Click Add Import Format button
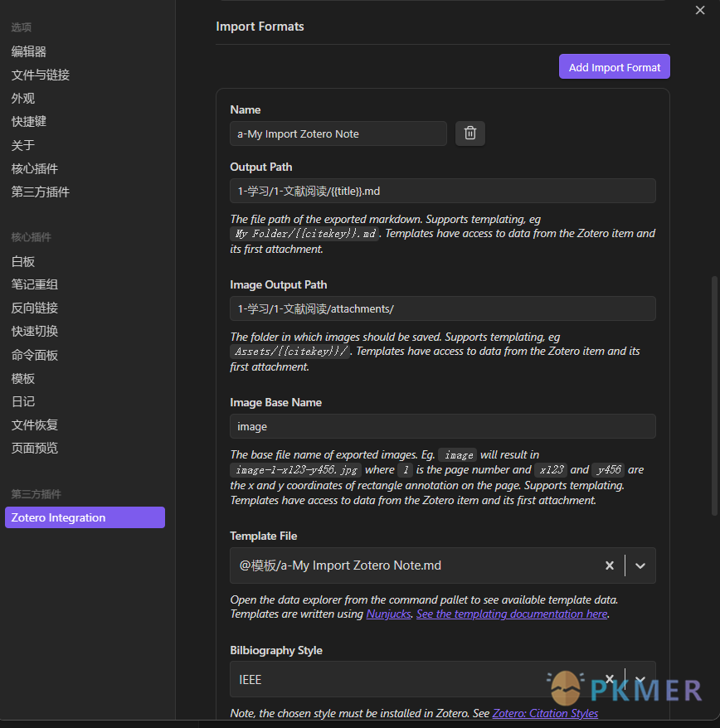The width and height of the screenshot is (720, 728). click(x=614, y=67)
